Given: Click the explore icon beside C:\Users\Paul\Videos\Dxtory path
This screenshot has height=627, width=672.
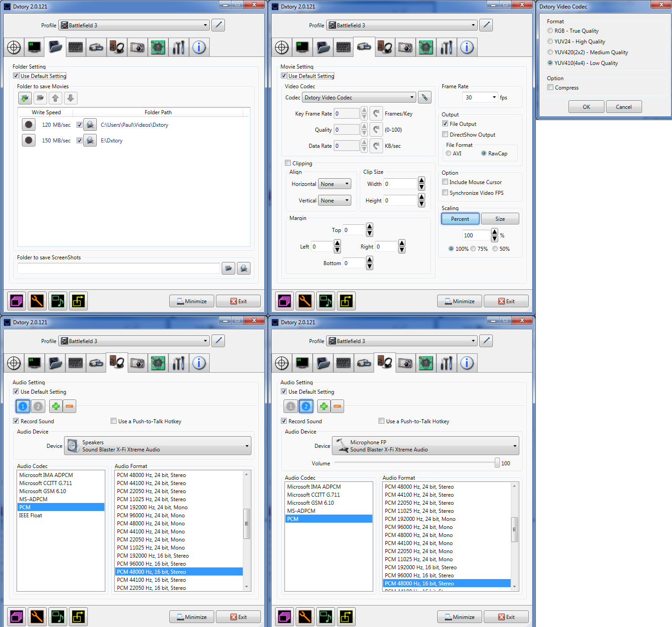Looking at the screenshot, I should tap(90, 125).
